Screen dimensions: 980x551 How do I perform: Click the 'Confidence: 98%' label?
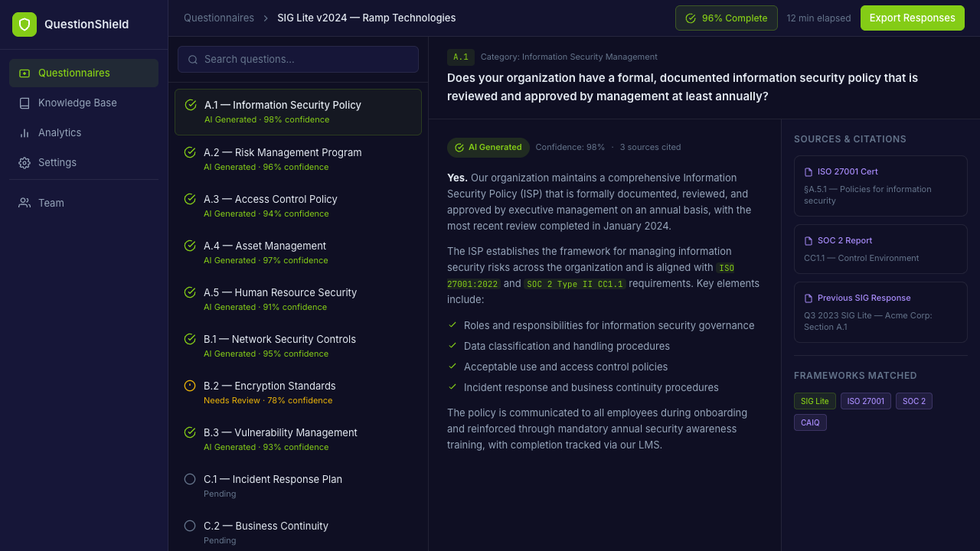(570, 147)
